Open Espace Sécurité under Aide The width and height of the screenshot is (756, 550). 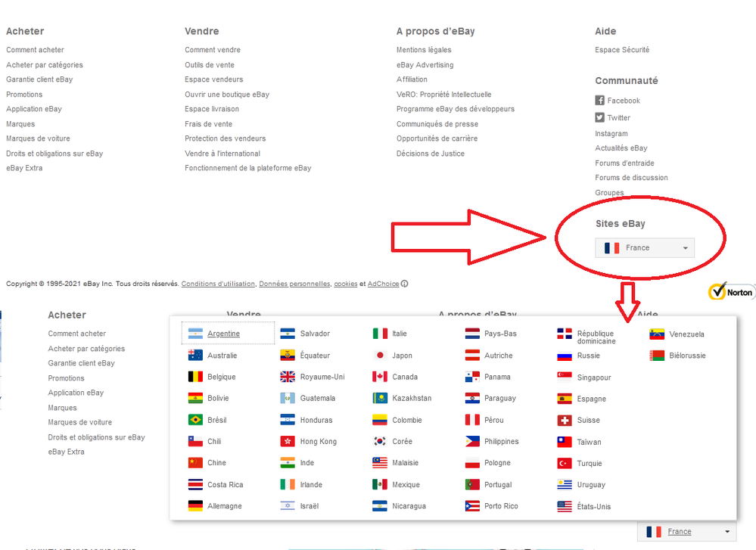(x=622, y=50)
